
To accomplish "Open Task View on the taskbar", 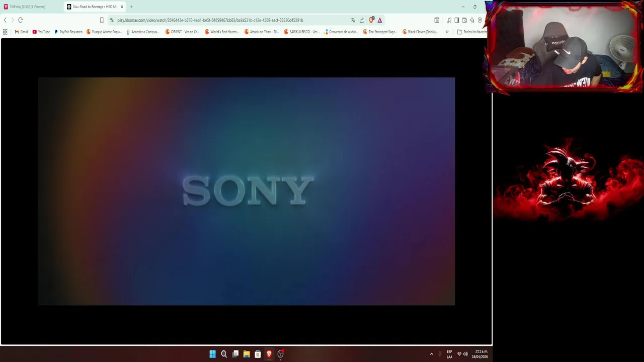I will pos(235,354).
